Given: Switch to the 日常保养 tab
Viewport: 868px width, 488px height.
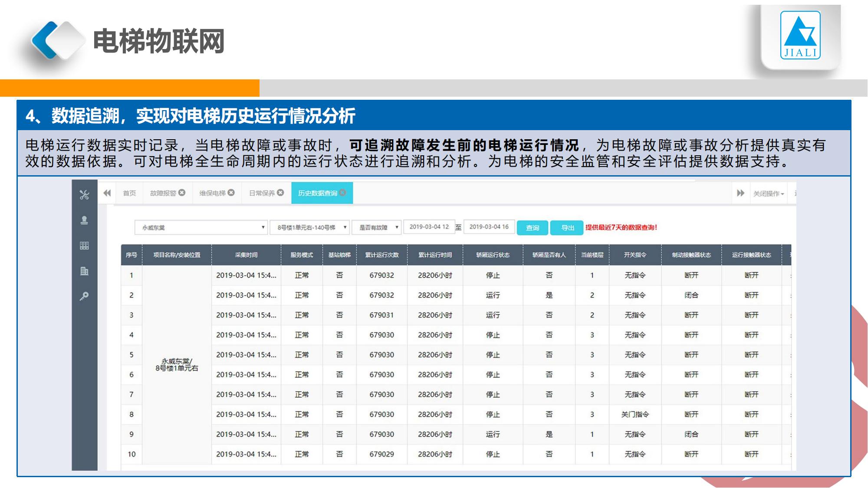Looking at the screenshot, I should point(262,193).
